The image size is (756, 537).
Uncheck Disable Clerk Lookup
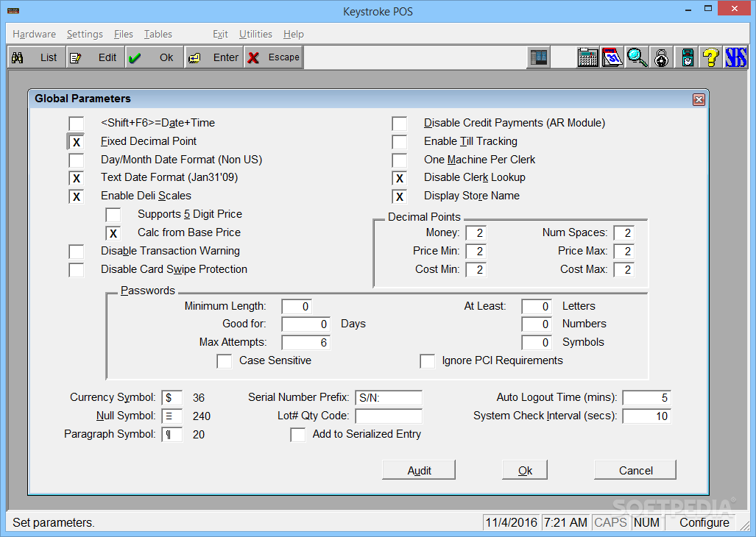pos(399,178)
